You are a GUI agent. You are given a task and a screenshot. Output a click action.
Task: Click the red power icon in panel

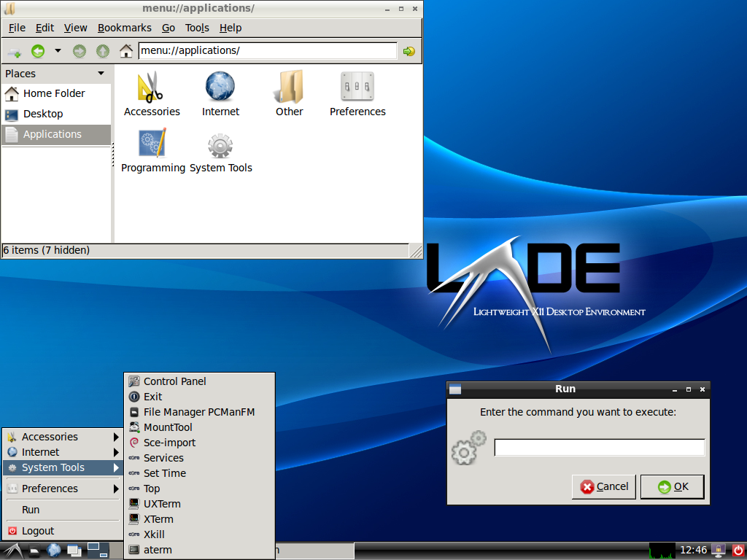pos(738,550)
